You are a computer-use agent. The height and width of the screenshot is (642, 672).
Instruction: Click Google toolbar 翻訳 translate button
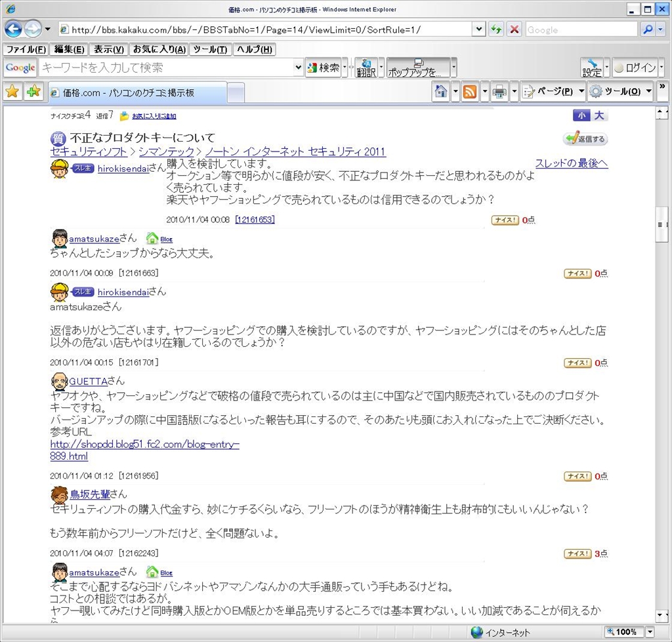pyautogui.click(x=366, y=68)
